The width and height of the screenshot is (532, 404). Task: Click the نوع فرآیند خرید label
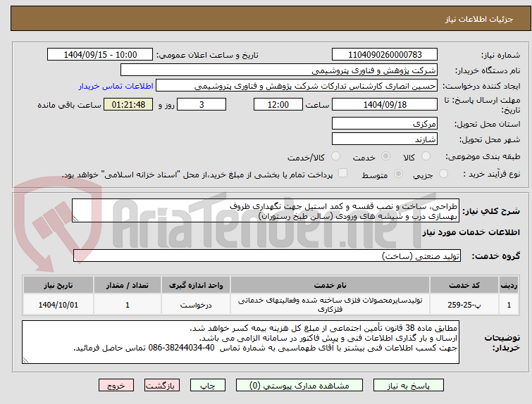(x=492, y=175)
